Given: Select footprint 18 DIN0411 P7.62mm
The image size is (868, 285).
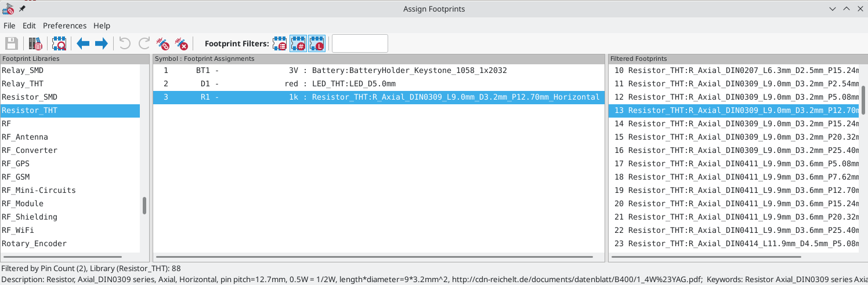Looking at the screenshot, I should click(734, 177).
